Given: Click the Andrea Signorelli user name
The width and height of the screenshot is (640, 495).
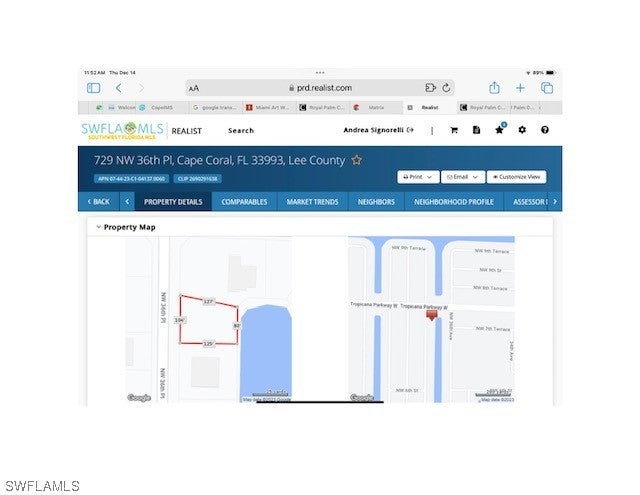Looking at the screenshot, I should click(373, 130).
